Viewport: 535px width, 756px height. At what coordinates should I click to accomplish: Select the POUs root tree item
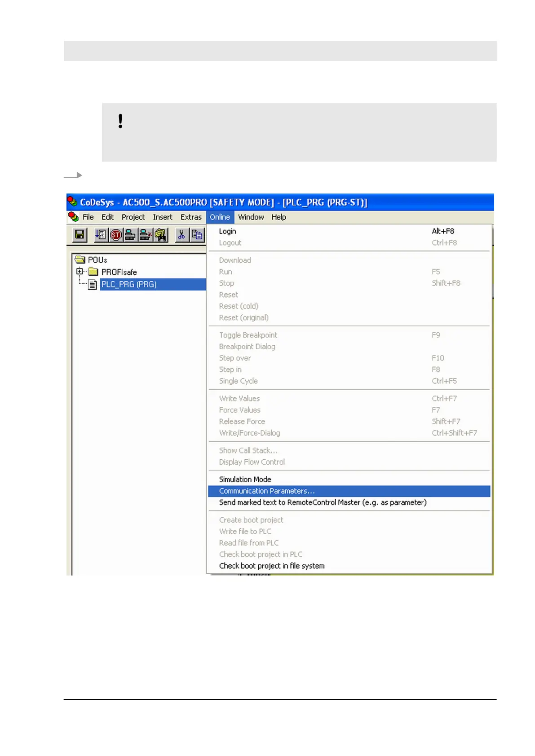tap(97, 260)
